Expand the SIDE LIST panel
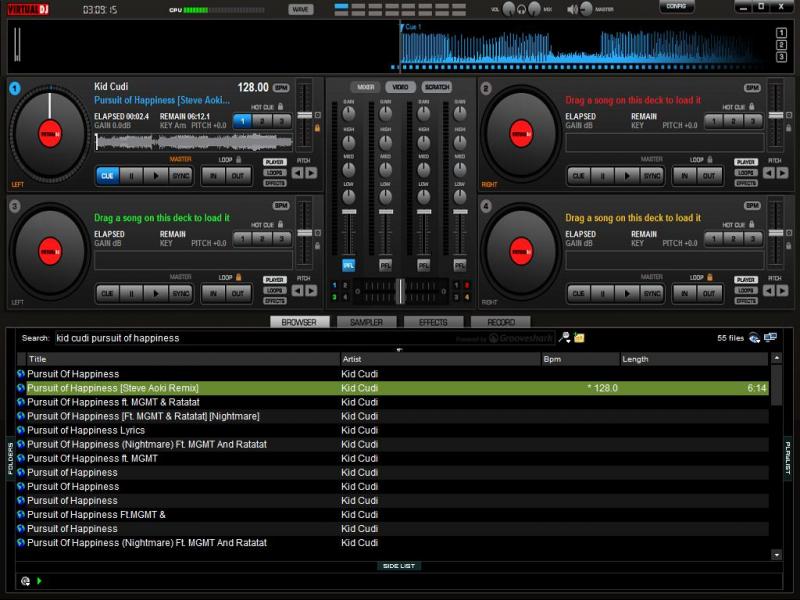 [x=399, y=566]
